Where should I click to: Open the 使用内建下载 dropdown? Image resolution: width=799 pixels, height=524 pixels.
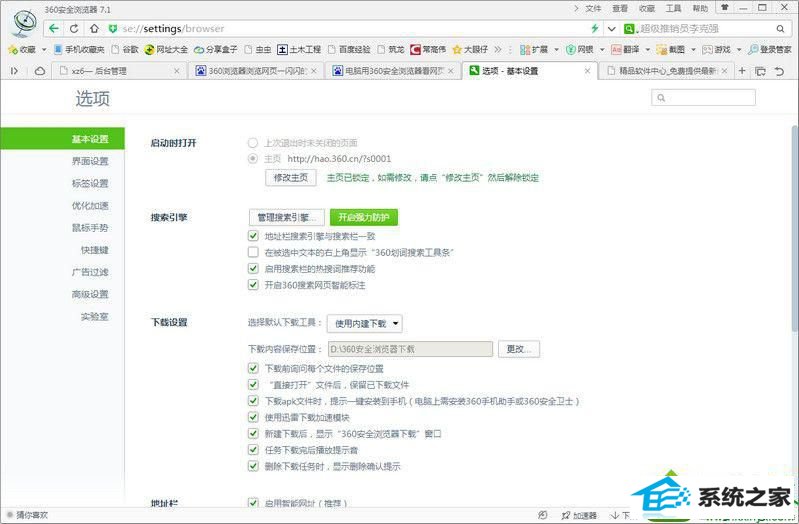(365, 324)
